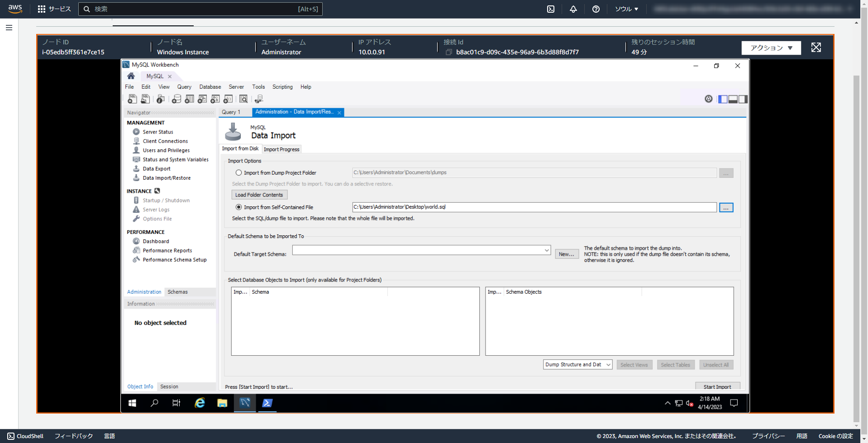Open the アクション dropdown in the AWS header
Viewport: 868px width, 443px height.
point(771,48)
